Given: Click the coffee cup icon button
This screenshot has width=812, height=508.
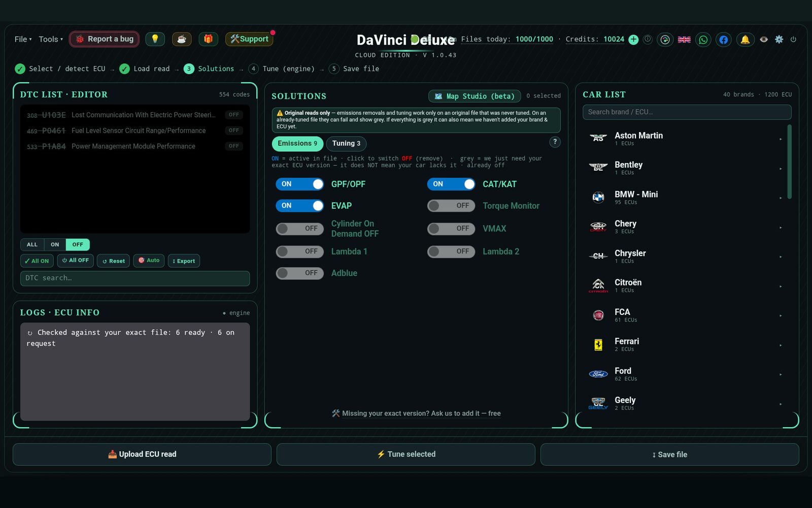Looking at the screenshot, I should click(x=182, y=39).
